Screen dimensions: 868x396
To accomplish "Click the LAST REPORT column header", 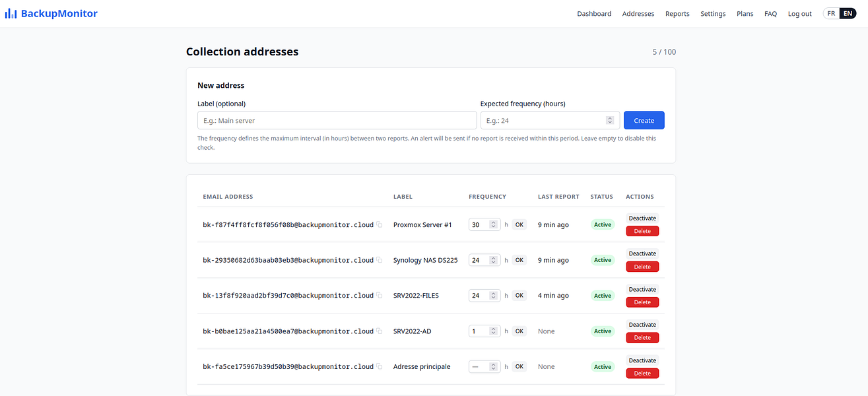I will pos(558,197).
